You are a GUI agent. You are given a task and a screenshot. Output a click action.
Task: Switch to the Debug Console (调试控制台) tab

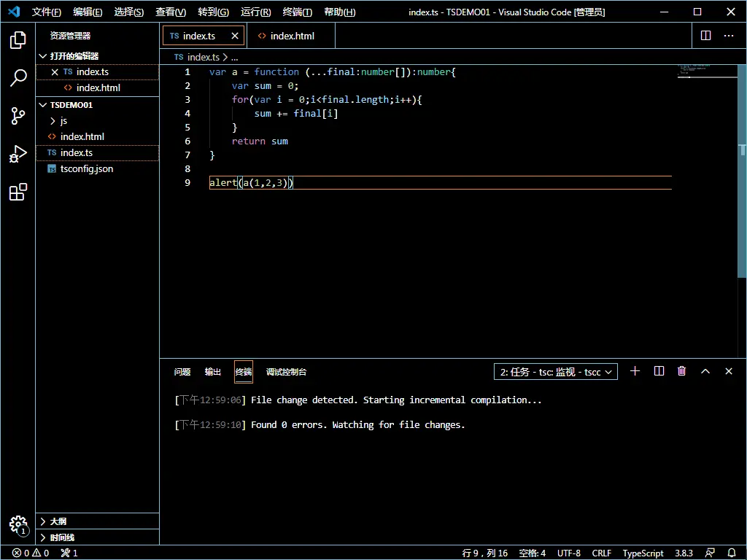click(286, 372)
